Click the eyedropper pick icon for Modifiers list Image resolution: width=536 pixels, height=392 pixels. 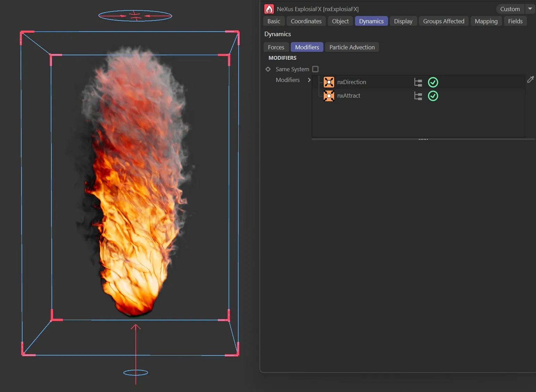pyautogui.click(x=530, y=80)
